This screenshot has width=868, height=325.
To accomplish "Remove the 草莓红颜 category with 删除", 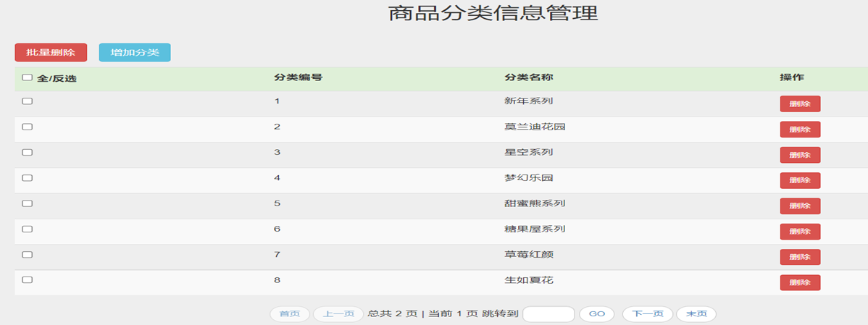I will (800, 257).
